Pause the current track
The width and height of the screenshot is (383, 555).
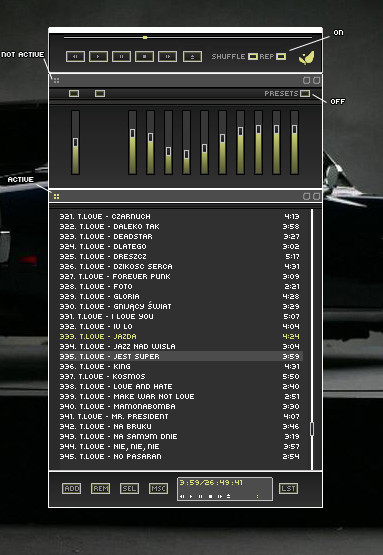point(121,56)
